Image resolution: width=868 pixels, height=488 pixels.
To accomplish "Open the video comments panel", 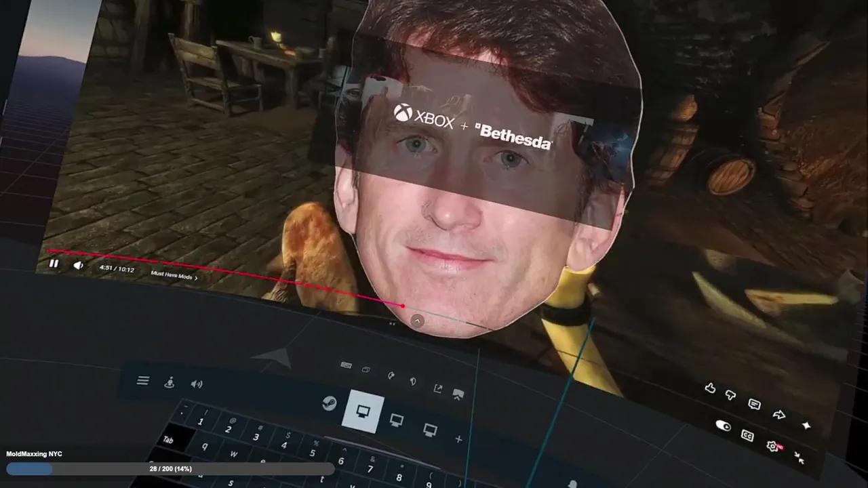I will [754, 404].
